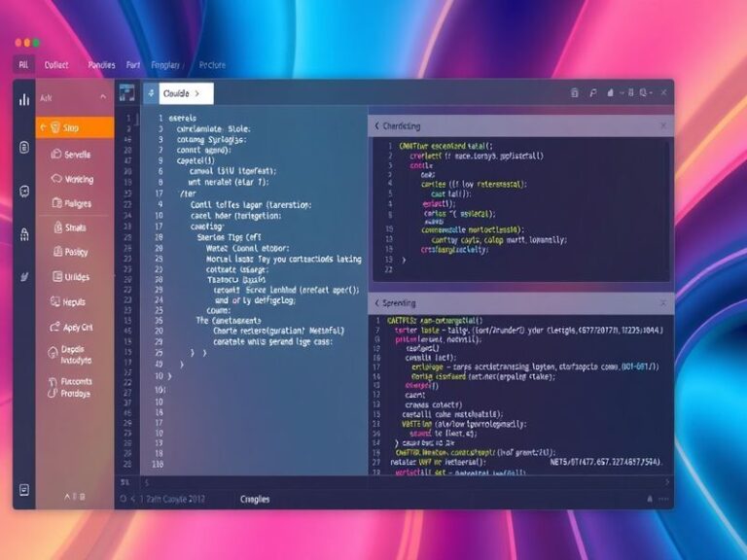Screen dimensions: 747x560
Task: Open the Fart menu item
Action: [133, 65]
